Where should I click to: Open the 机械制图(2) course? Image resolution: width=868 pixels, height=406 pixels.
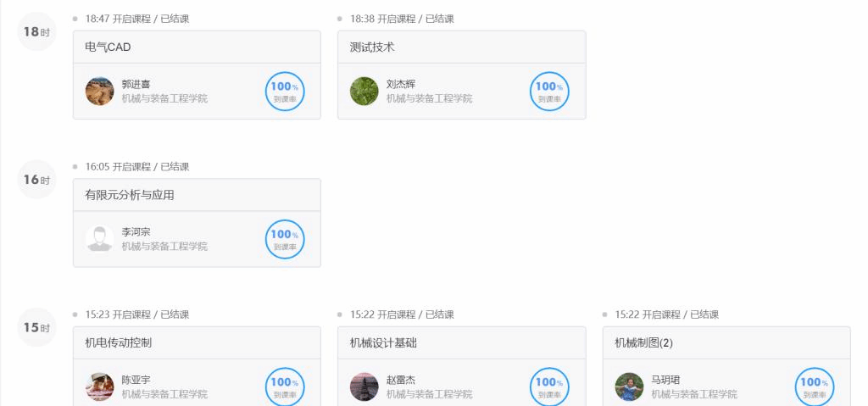(x=643, y=343)
